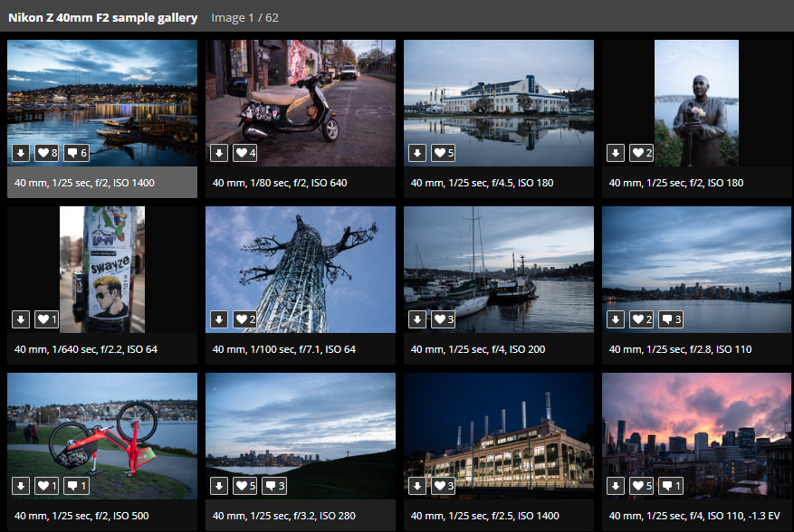794x532 pixels.
Task: Click the Image 1 / 62 counter
Action: coord(244,18)
